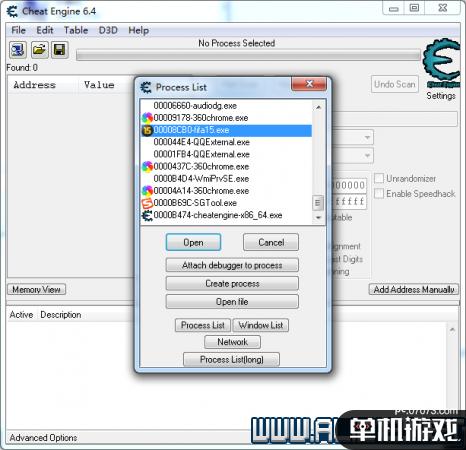
Task: Open the Help menu
Action: click(139, 30)
